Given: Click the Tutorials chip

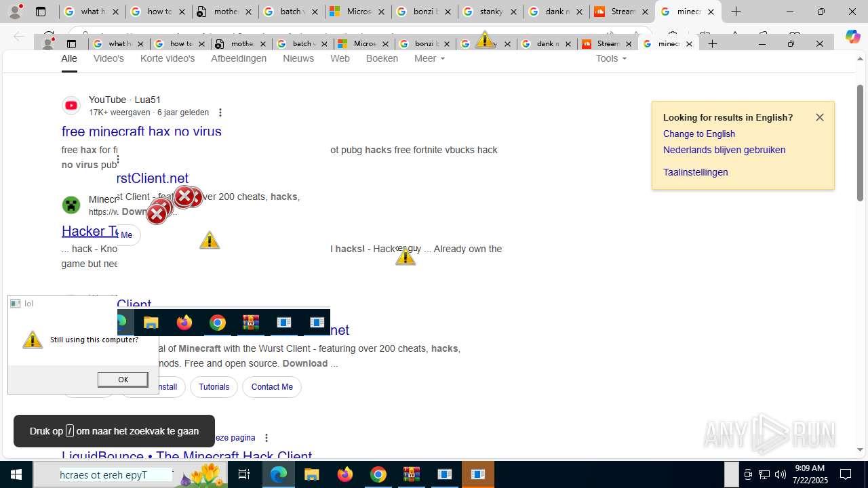Looking at the screenshot, I should (x=214, y=387).
